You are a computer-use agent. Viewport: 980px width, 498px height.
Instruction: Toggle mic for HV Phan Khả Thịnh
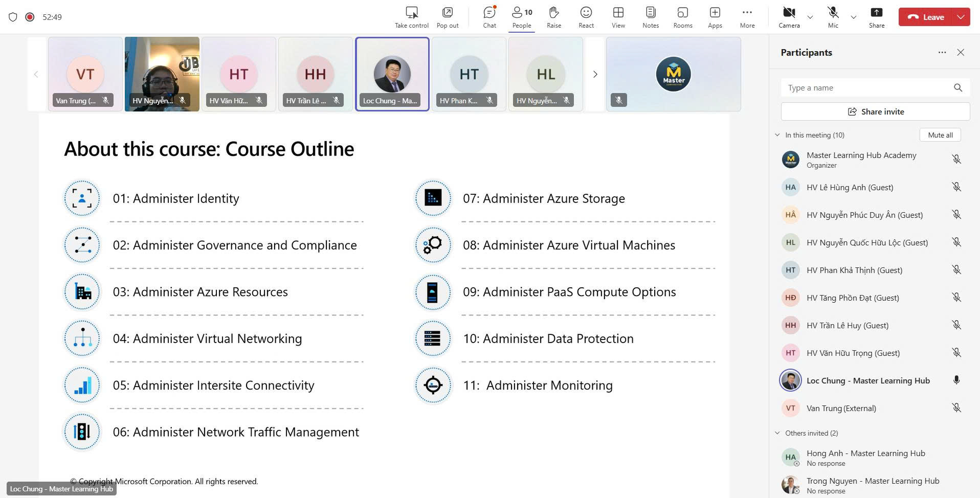click(x=956, y=270)
